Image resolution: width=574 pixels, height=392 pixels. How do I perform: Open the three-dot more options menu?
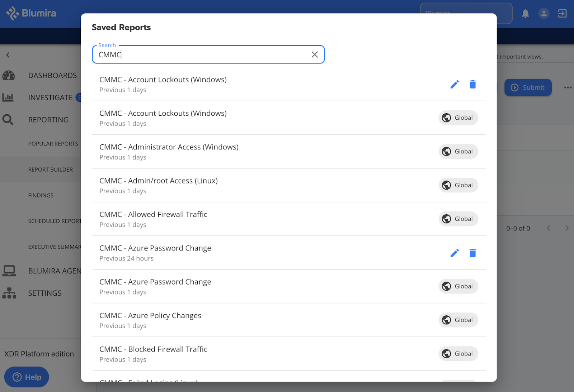pyautogui.click(x=568, y=87)
